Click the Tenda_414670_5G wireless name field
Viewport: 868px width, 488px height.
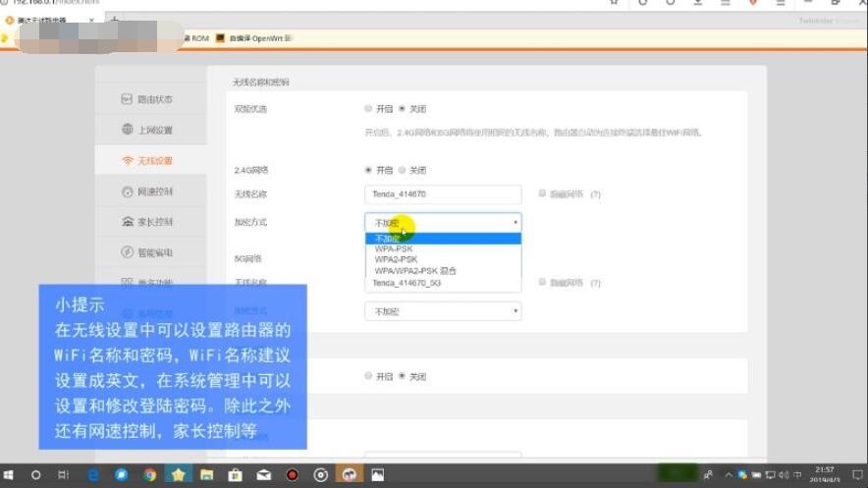(x=443, y=284)
